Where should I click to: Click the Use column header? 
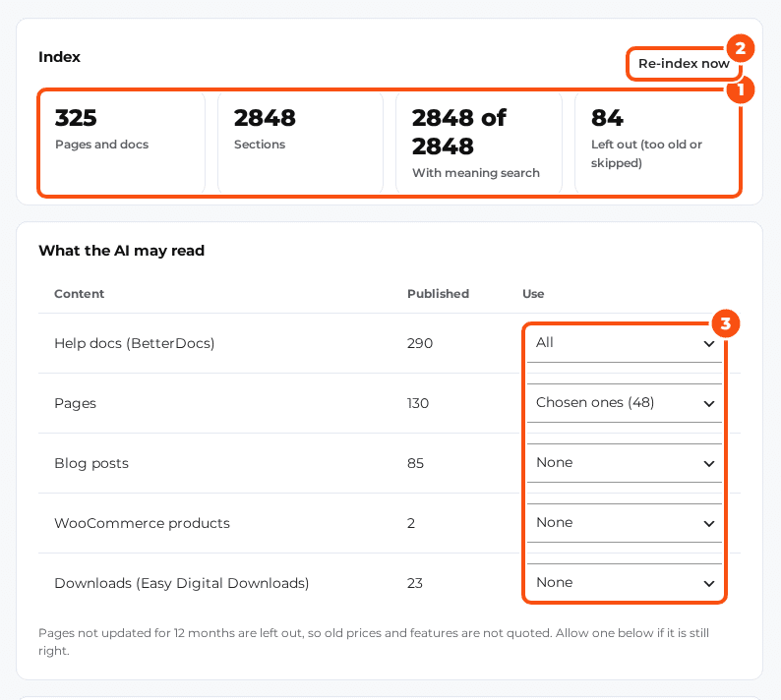click(533, 294)
